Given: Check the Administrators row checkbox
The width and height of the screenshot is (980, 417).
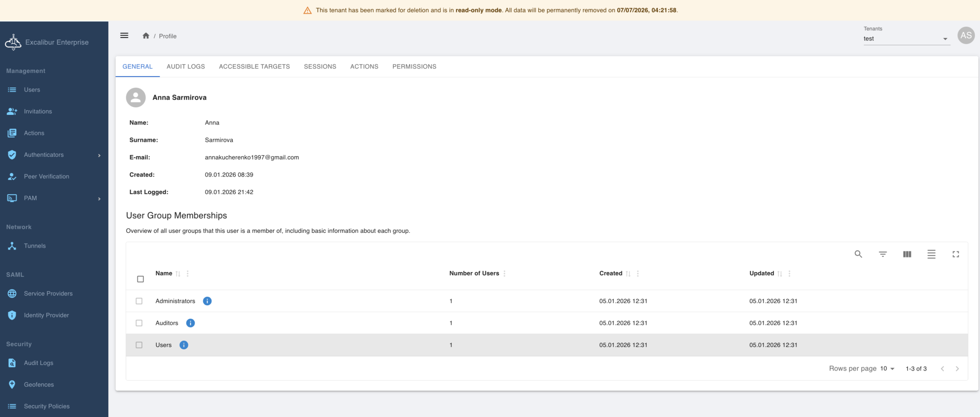Looking at the screenshot, I should pyautogui.click(x=139, y=301).
